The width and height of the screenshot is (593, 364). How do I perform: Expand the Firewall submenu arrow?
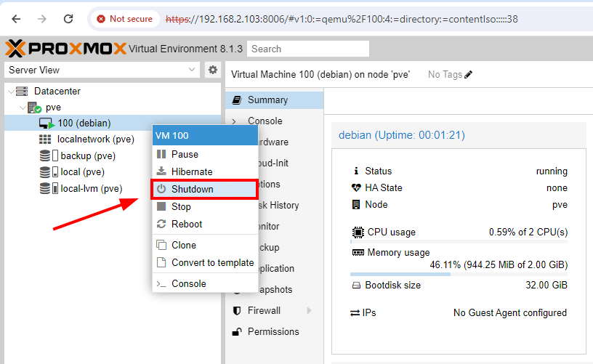[310, 311]
